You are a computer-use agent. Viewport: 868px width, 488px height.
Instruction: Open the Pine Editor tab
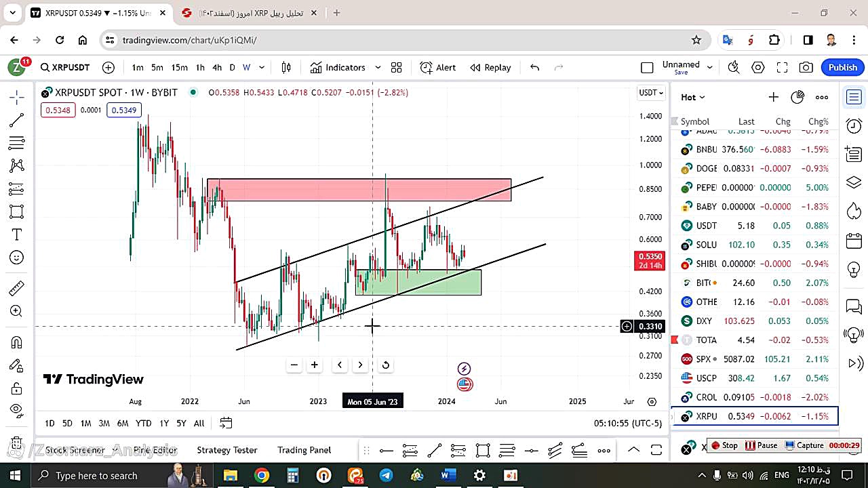point(155,450)
